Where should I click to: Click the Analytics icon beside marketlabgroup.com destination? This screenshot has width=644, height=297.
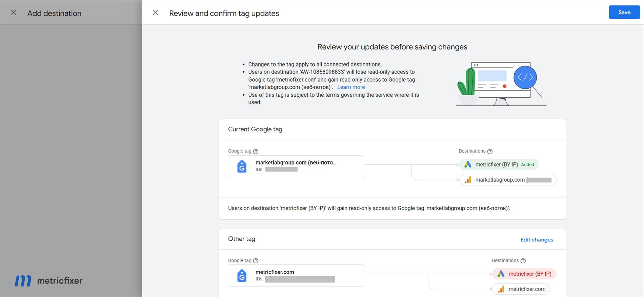[468, 180]
